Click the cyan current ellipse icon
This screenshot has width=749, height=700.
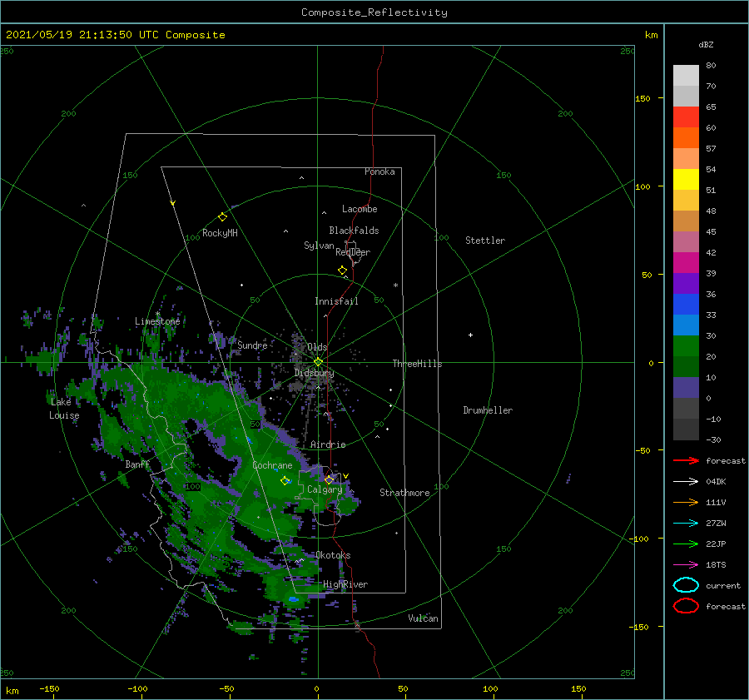click(x=686, y=585)
